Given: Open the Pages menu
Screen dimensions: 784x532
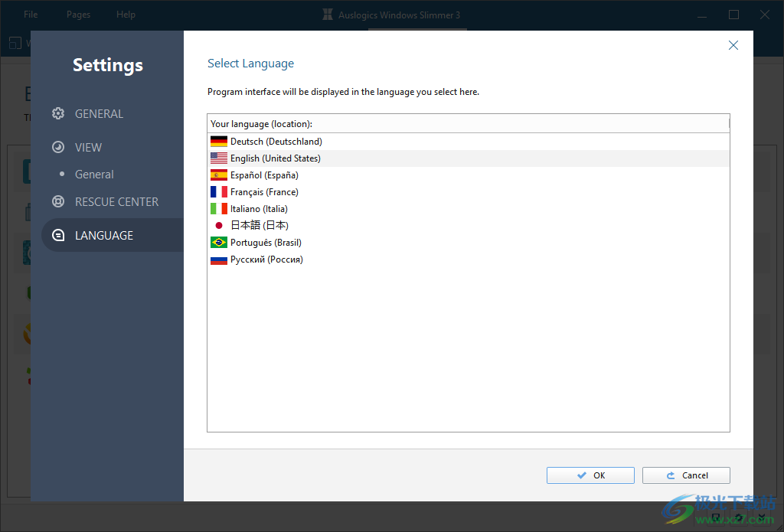Looking at the screenshot, I should tap(78, 14).
